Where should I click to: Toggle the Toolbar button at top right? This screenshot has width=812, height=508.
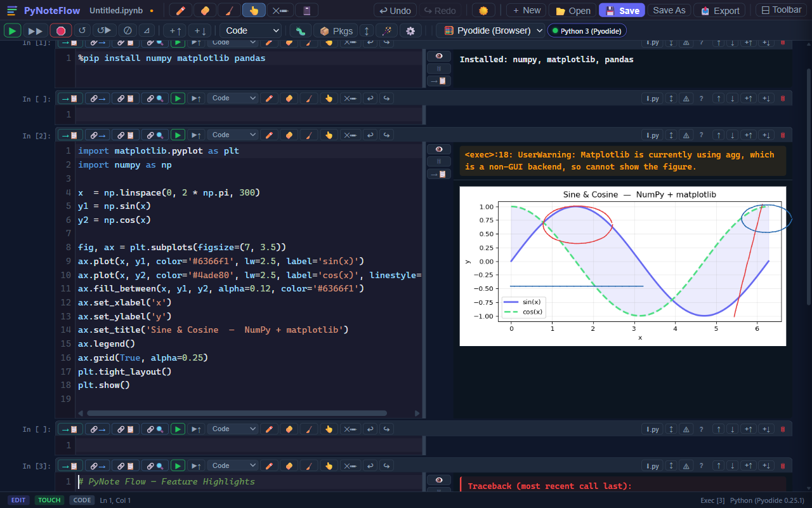pyautogui.click(x=781, y=10)
